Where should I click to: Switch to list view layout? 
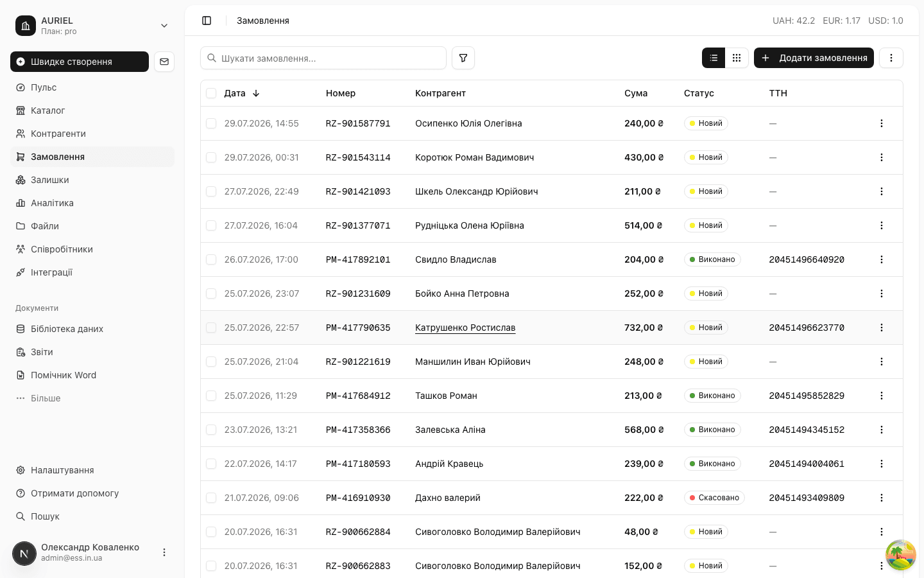click(x=714, y=58)
